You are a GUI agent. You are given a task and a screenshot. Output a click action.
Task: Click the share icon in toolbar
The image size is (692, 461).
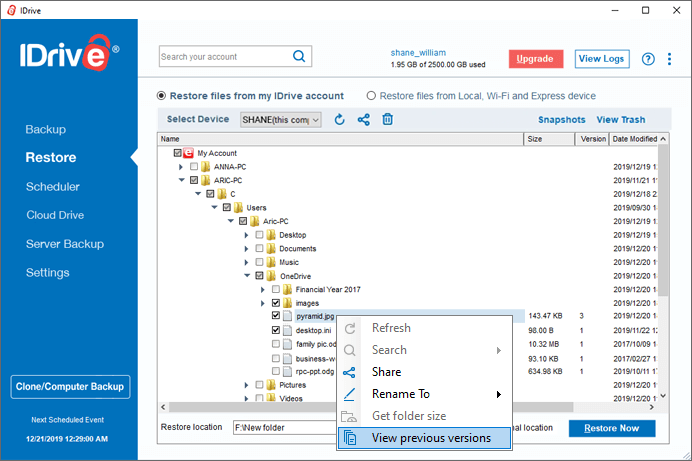pos(364,120)
